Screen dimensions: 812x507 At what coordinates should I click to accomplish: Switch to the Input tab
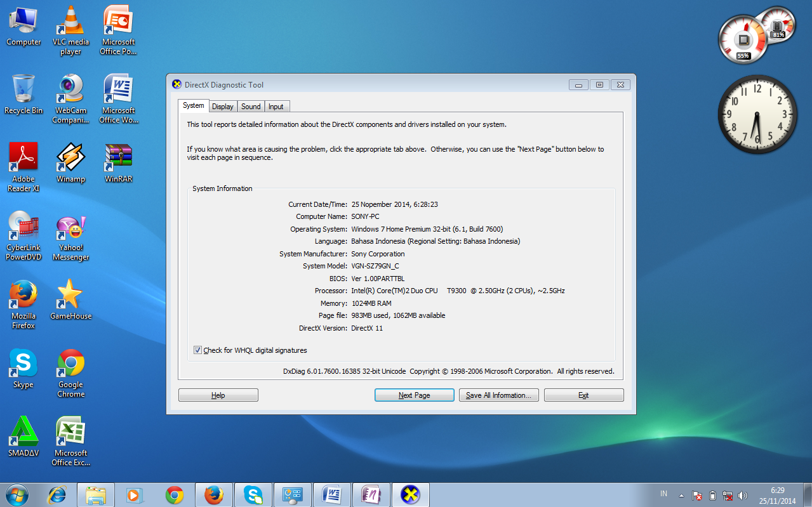click(276, 107)
